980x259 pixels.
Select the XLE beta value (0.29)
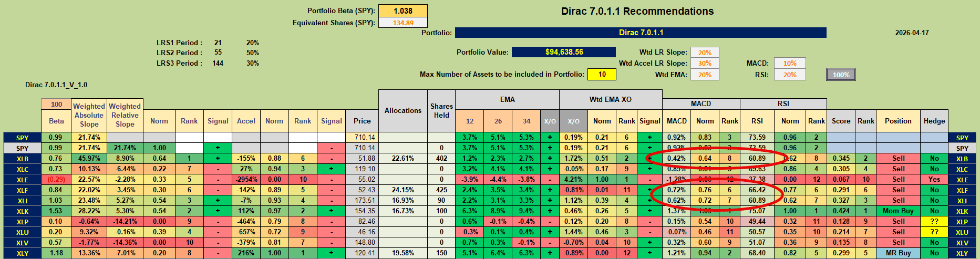56,179
